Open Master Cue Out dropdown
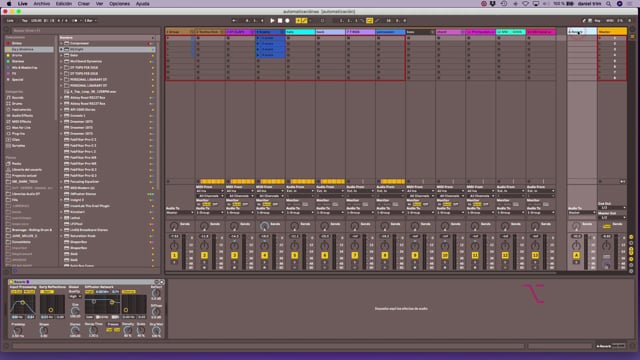The width and height of the screenshot is (640, 360). pyautogui.click(x=612, y=208)
